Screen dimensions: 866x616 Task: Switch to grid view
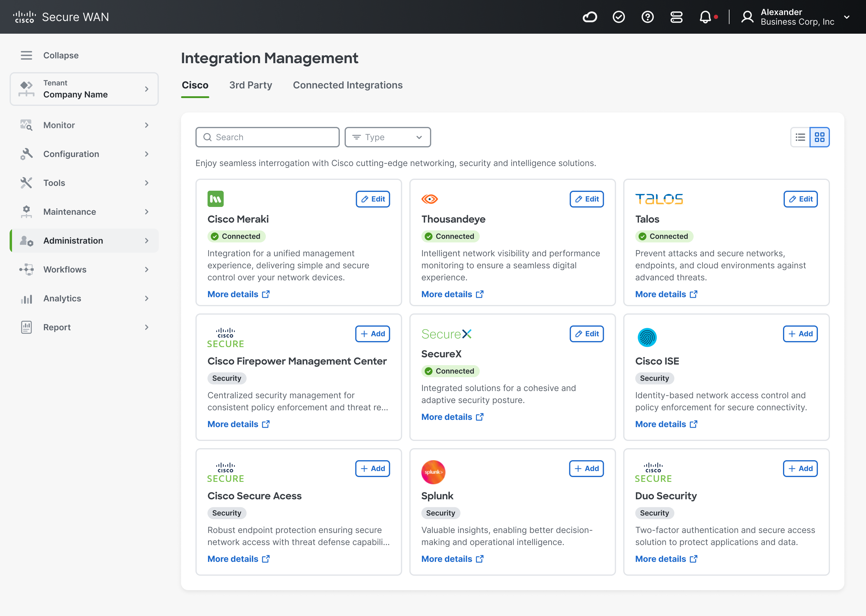[x=819, y=137]
